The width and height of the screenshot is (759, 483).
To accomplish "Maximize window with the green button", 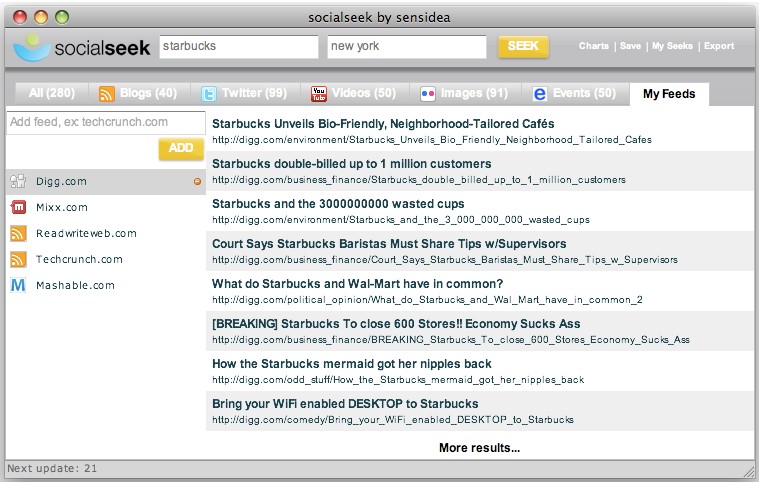I will tap(62, 17).
